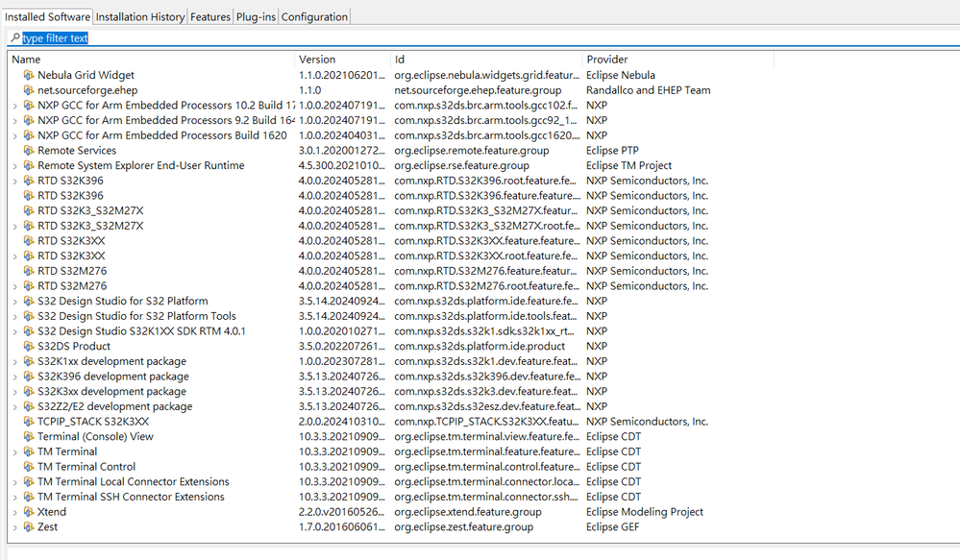The height and width of the screenshot is (560, 960).
Task: Expand S32 Design Studio for S32 Platform
Action: 15,301
